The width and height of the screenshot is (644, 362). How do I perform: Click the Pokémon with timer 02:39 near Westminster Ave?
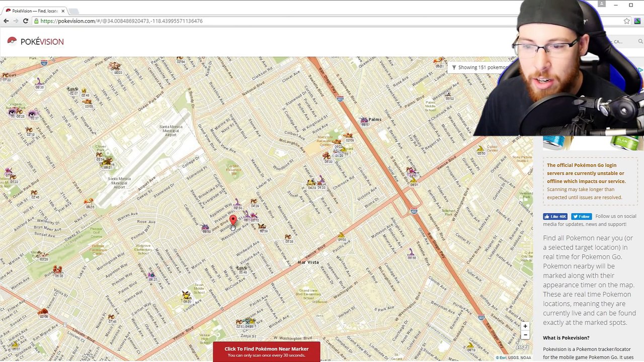click(x=262, y=227)
